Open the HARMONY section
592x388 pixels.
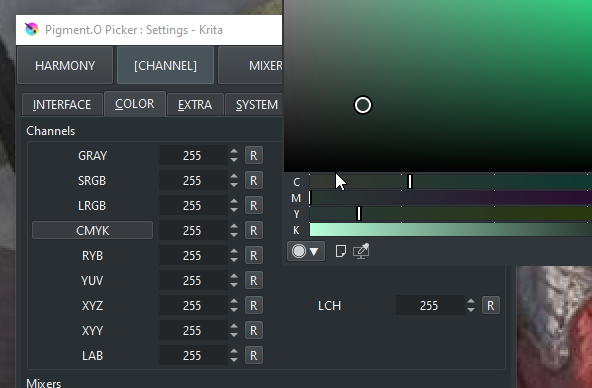(x=65, y=65)
